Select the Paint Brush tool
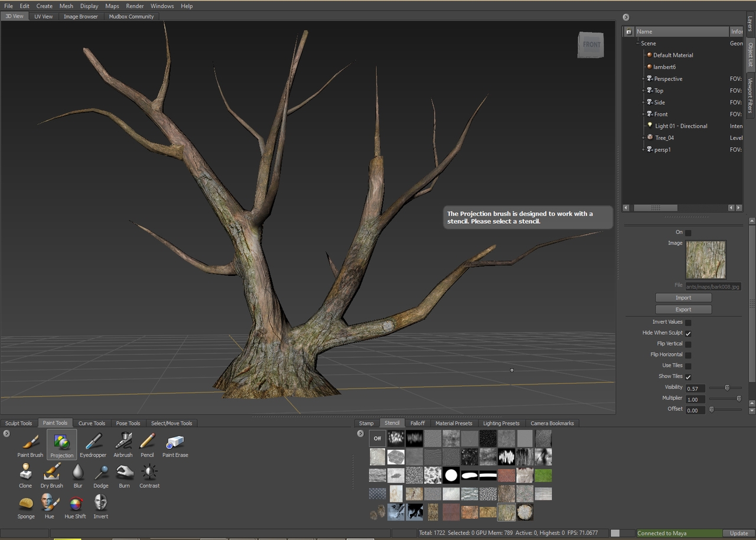This screenshot has height=540, width=756. point(30,445)
